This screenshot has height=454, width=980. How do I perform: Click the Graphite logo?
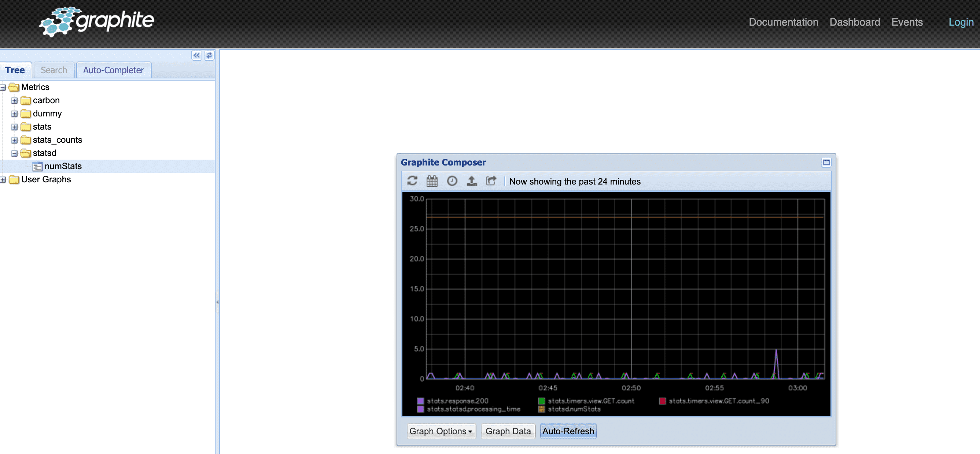[97, 22]
